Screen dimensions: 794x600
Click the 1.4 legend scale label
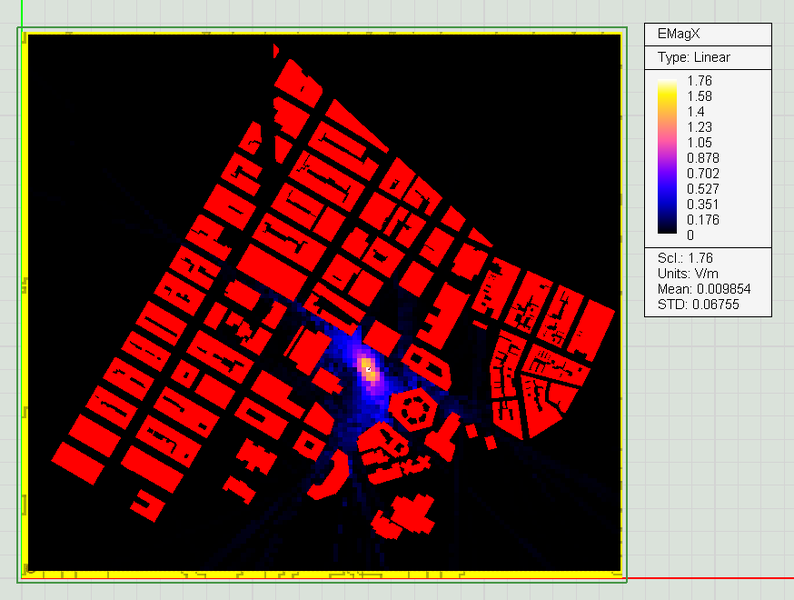696,112
